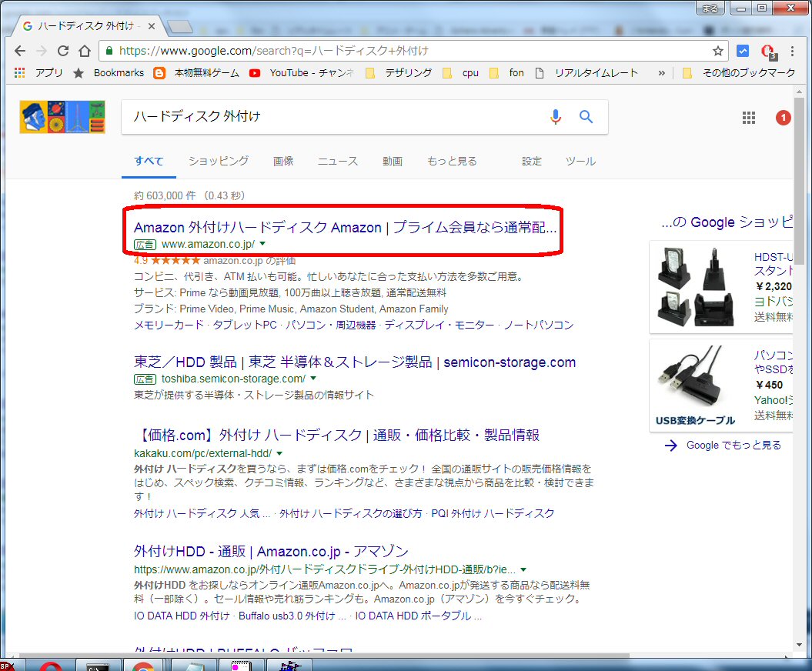This screenshot has width=812, height=671.
Task: Show hidden bookmarks with the chevron
Action: pyautogui.click(x=661, y=73)
